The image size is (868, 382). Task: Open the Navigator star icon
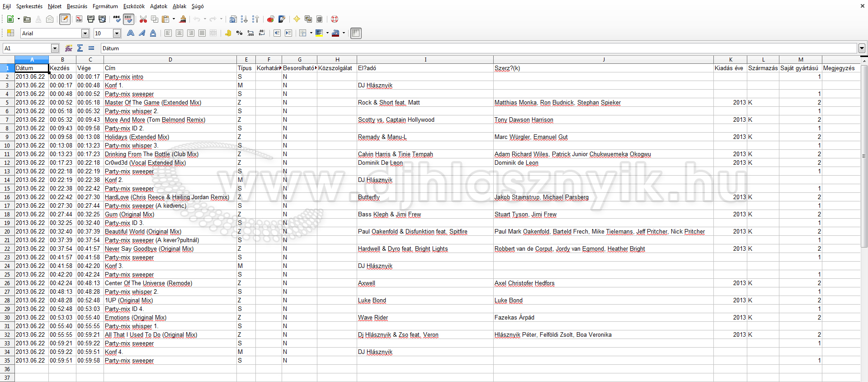tap(297, 19)
